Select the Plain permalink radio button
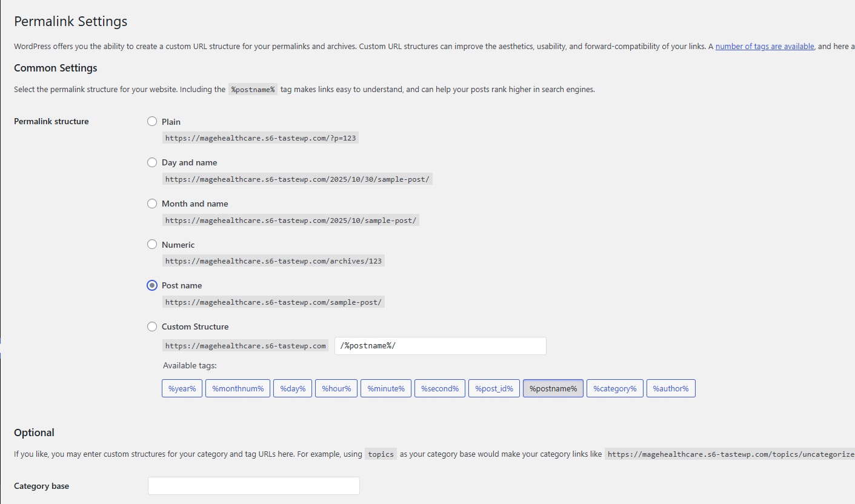This screenshot has height=504, width=855. click(x=152, y=121)
